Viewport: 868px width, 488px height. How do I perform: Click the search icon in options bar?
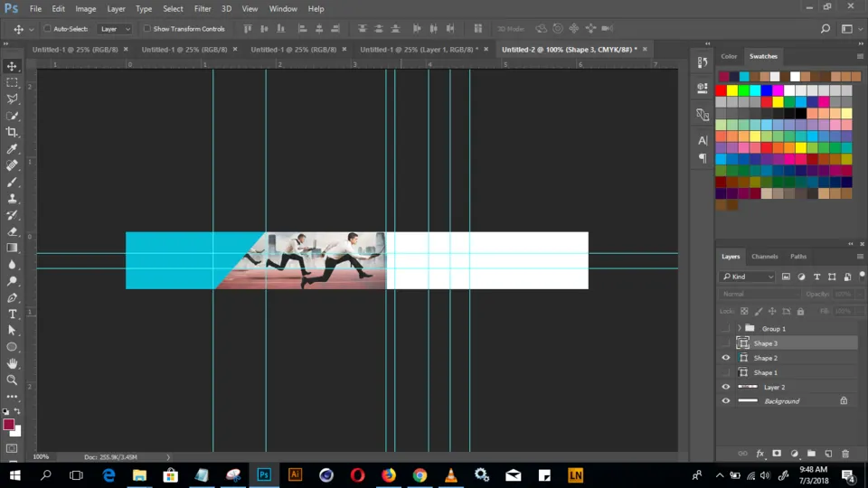pos(825,29)
